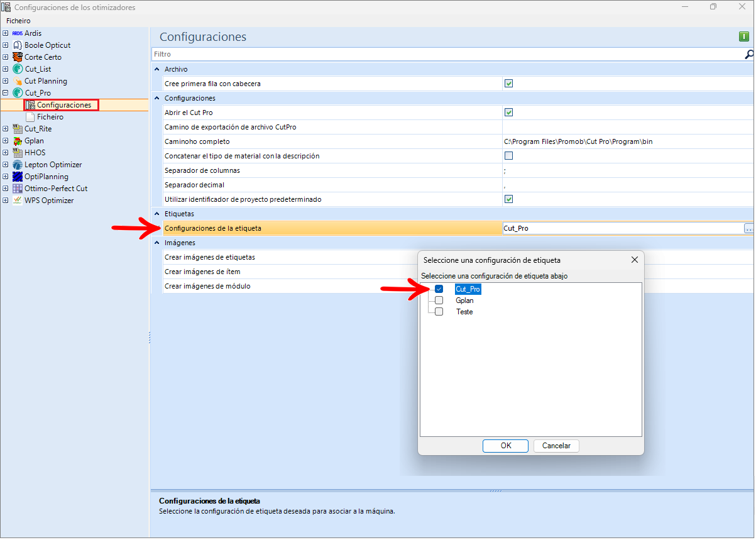Select Configuraciones under Cut_Pro

(x=64, y=105)
